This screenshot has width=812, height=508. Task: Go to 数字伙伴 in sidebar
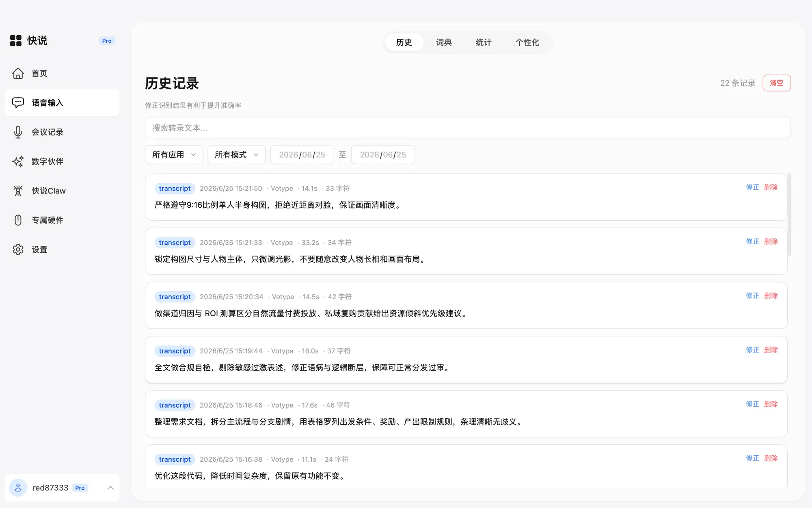[x=62, y=161]
